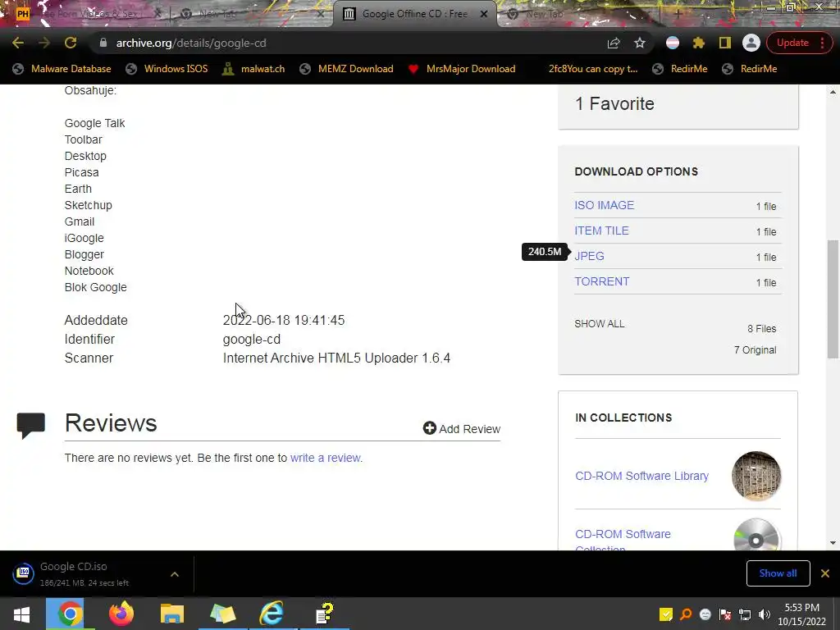Launch Firefox from the taskbar
The width and height of the screenshot is (840, 630).
tap(121, 614)
